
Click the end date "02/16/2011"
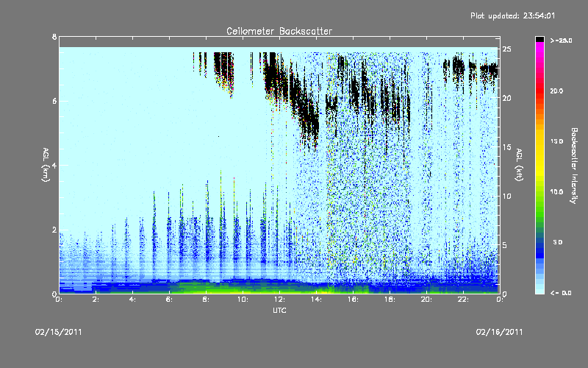click(x=499, y=332)
